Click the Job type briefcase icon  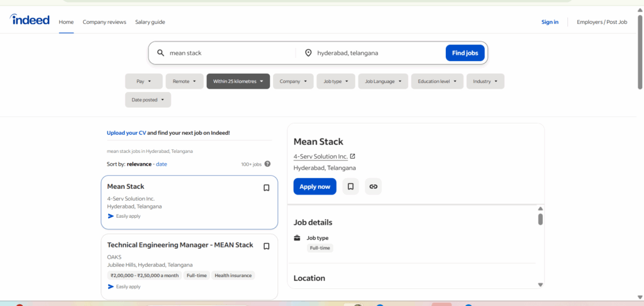(x=297, y=238)
